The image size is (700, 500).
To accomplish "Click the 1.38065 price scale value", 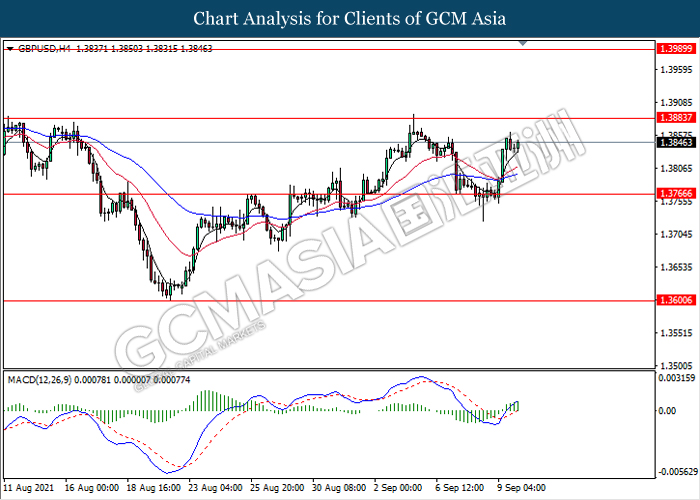I will [676, 168].
